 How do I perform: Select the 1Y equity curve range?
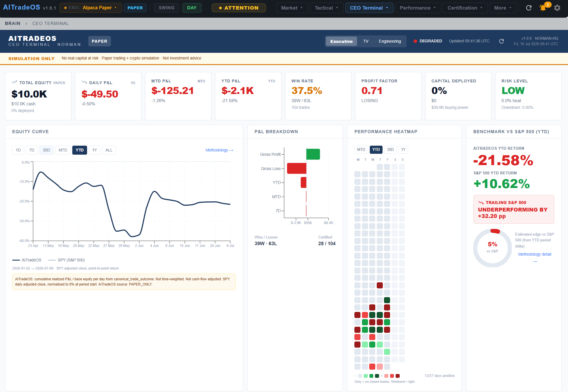click(x=95, y=150)
